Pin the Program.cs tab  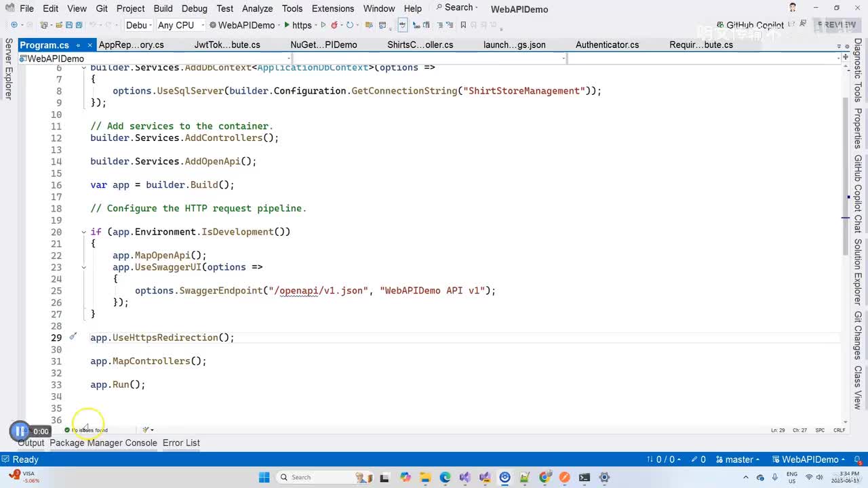[78, 45]
